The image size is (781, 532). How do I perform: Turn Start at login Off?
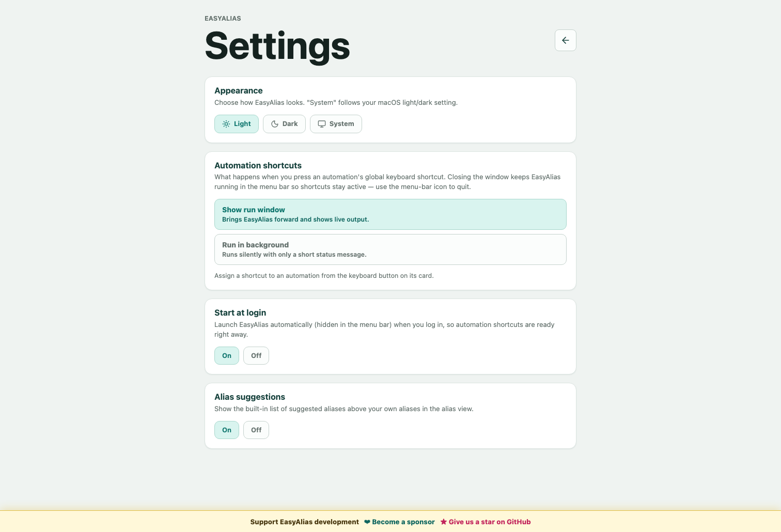click(256, 355)
